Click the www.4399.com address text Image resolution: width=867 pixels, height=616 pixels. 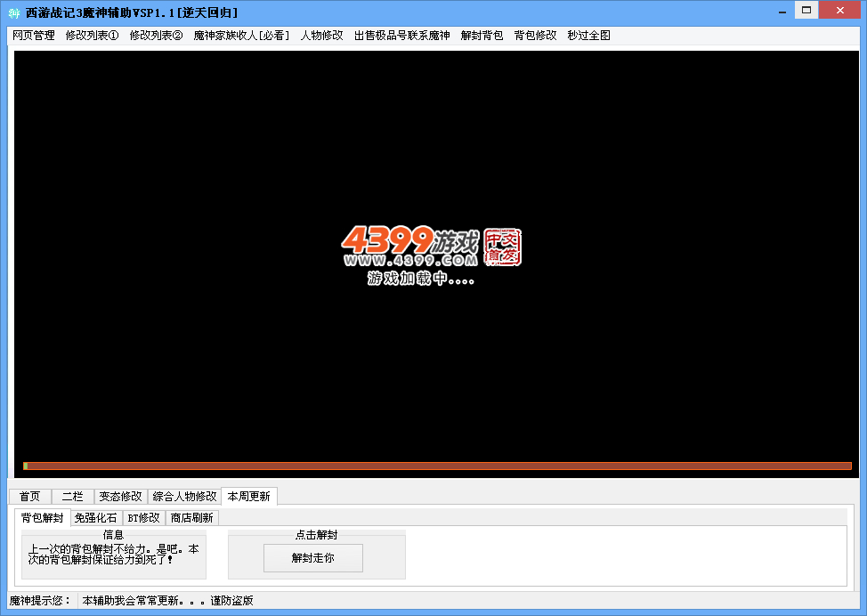click(x=411, y=261)
